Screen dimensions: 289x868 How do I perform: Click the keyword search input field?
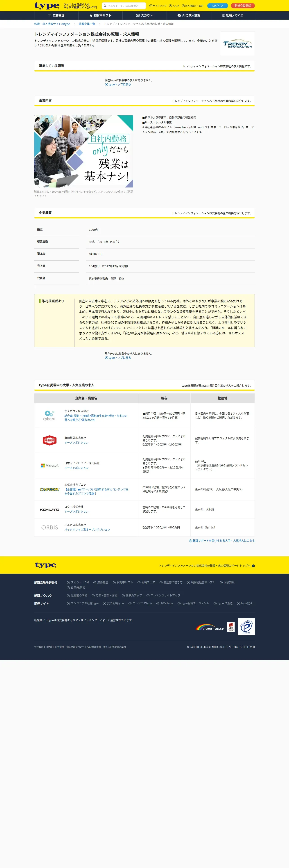click(x=124, y=6)
